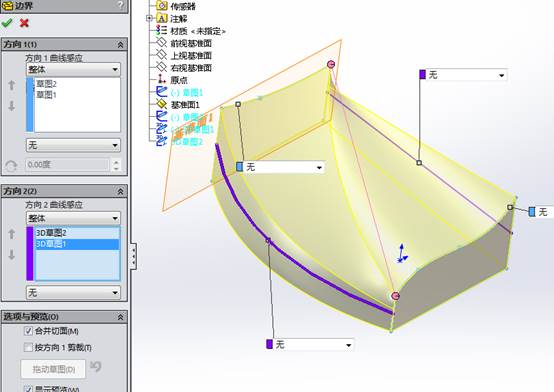Select 基准面1 label in feature tree
Screen dimensions: 554x392
tap(185, 105)
